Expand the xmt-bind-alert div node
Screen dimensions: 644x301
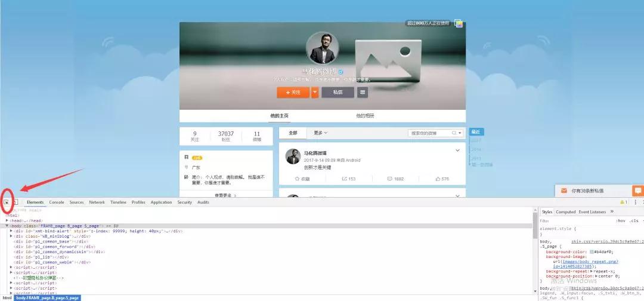click(x=11, y=231)
